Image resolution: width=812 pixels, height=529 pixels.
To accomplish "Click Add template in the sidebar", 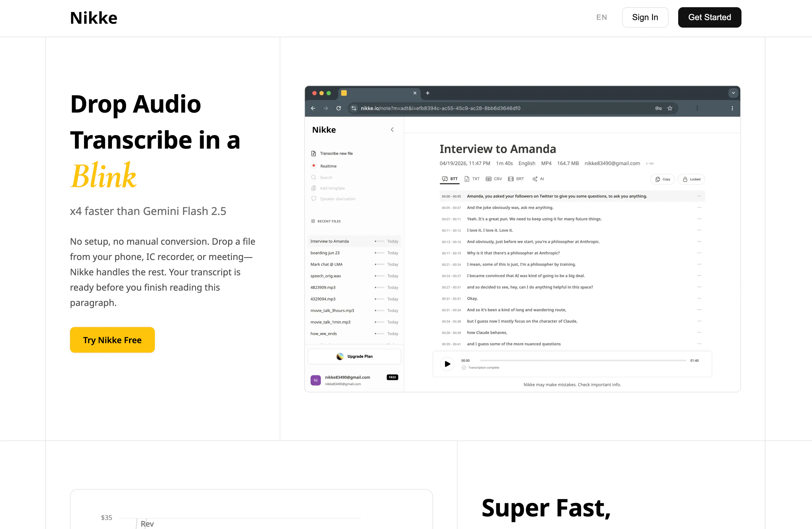I will coord(328,188).
